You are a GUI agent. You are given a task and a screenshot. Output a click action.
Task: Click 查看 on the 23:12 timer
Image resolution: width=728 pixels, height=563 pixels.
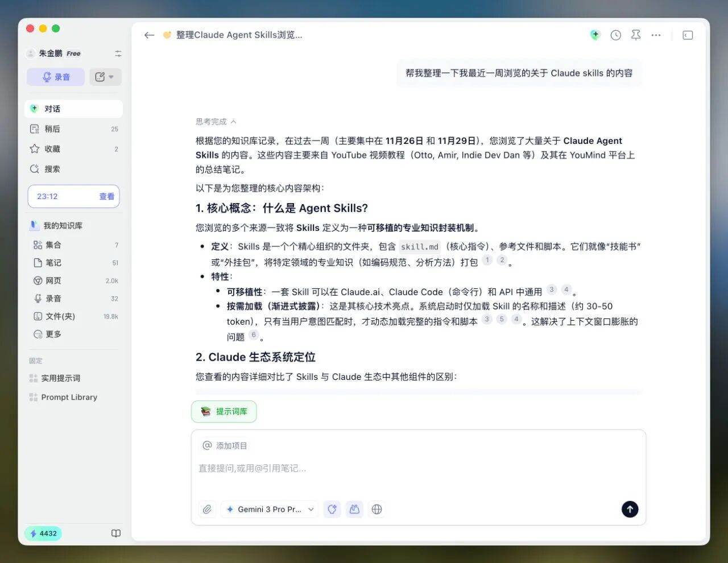click(106, 197)
